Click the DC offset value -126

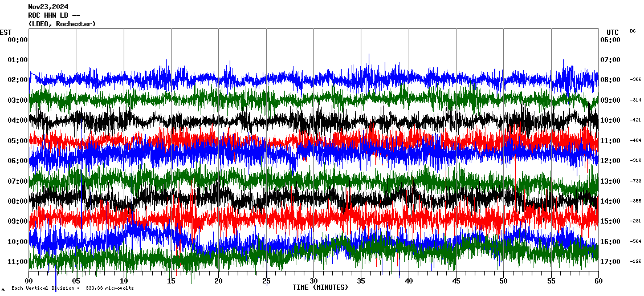click(635, 262)
